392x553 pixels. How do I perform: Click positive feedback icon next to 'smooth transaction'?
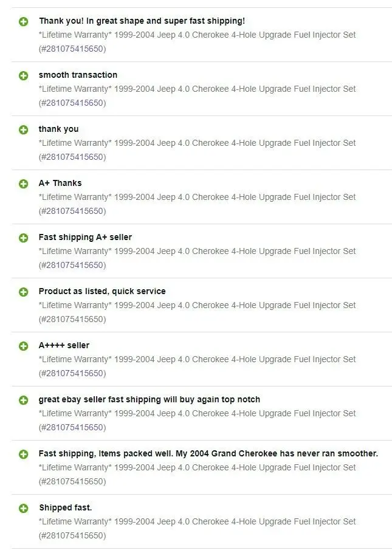[23, 75]
